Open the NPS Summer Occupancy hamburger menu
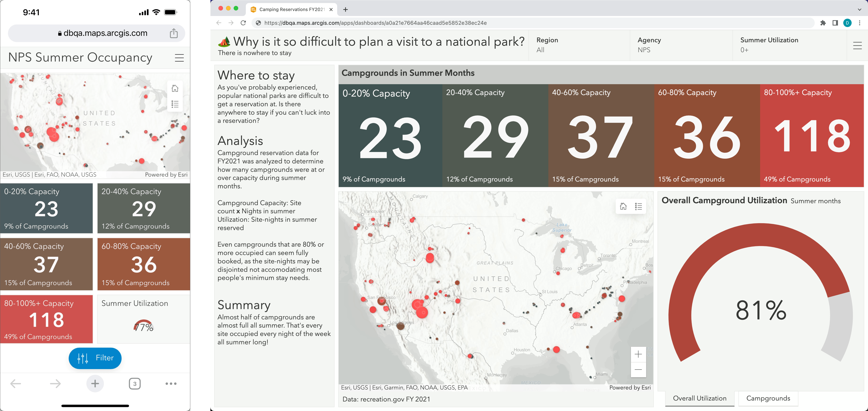This screenshot has width=868, height=411. pos(179,58)
